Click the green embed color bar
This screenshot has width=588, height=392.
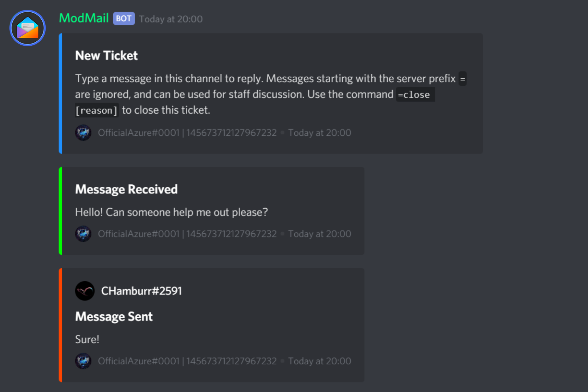(60, 211)
